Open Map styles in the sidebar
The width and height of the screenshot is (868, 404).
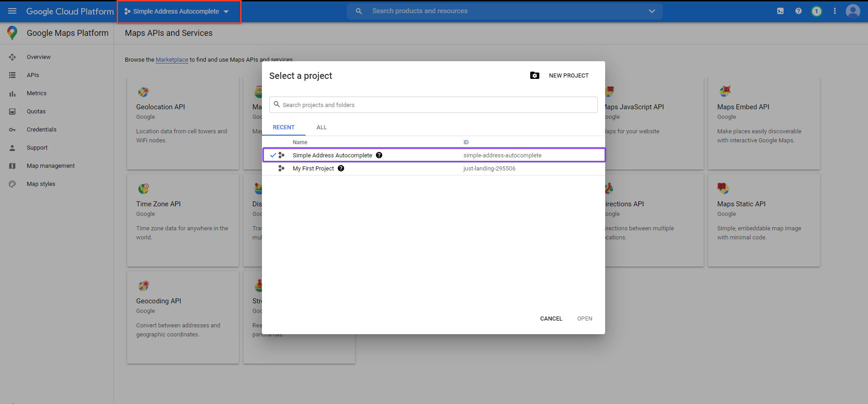41,184
